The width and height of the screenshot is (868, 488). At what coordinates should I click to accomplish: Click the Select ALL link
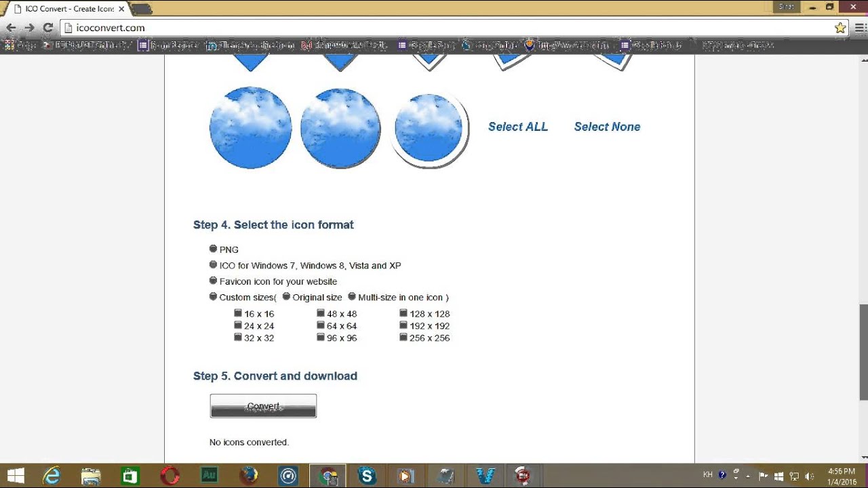click(517, 127)
